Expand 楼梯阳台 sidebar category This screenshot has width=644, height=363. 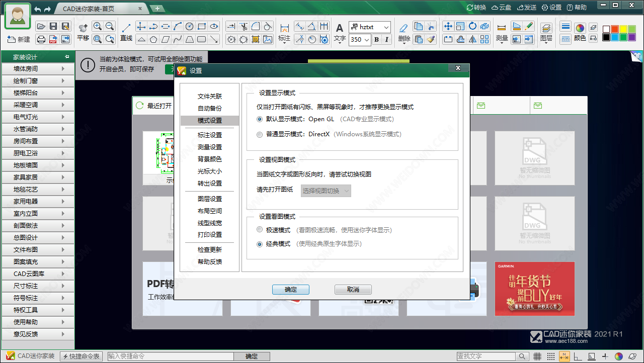coord(38,93)
